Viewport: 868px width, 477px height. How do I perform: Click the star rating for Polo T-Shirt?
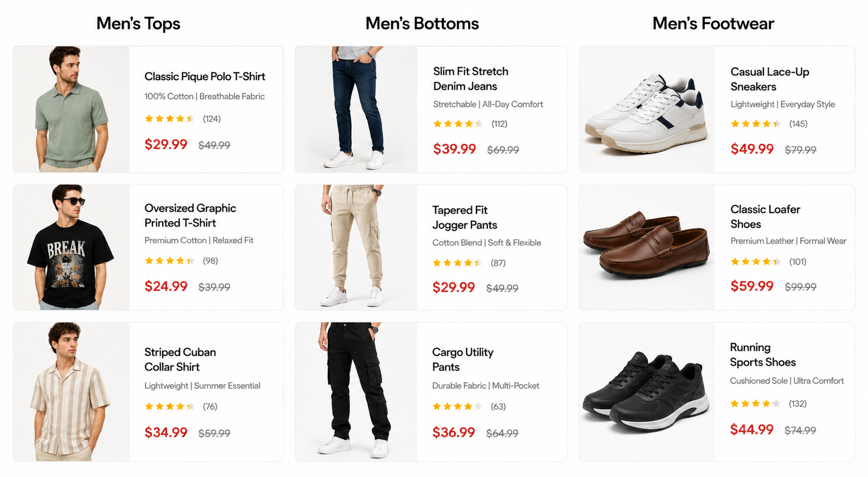(x=169, y=119)
